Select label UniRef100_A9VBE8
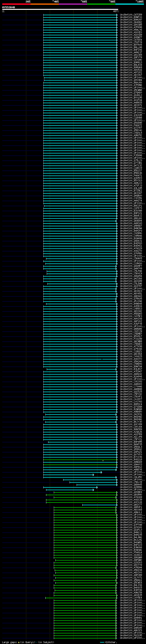The image size is (146, 644). (x=131, y=492)
